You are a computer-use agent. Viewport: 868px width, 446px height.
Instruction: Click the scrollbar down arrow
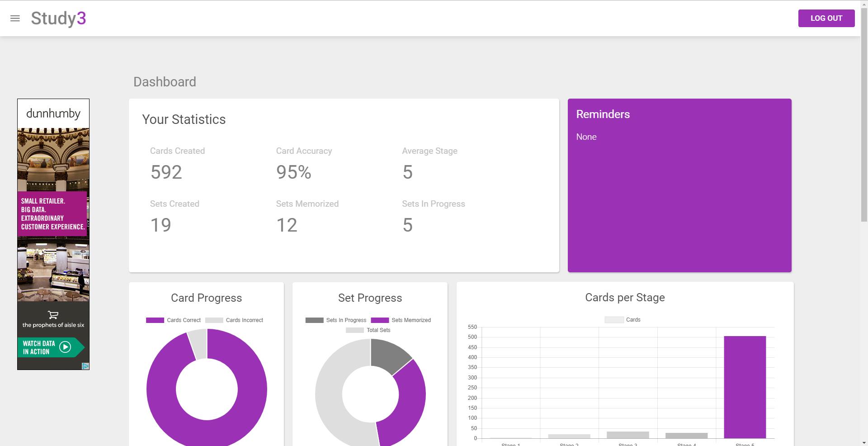(x=864, y=443)
